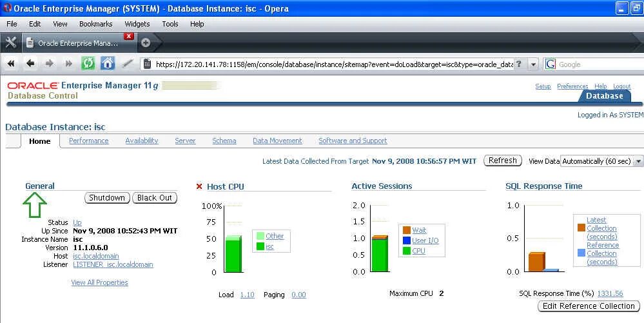The height and width of the screenshot is (323, 644).
Task: Go forward with the forward arrow
Action: pyautogui.click(x=49, y=64)
